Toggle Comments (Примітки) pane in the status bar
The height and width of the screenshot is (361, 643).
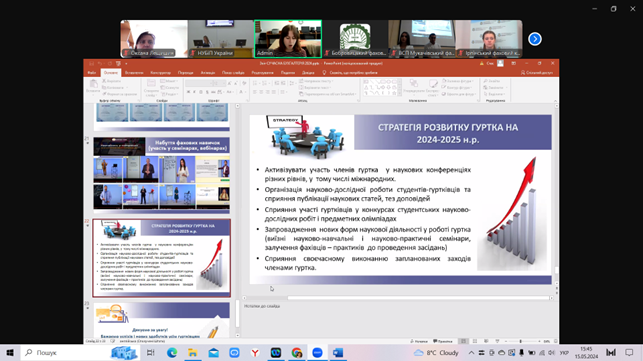(443, 341)
